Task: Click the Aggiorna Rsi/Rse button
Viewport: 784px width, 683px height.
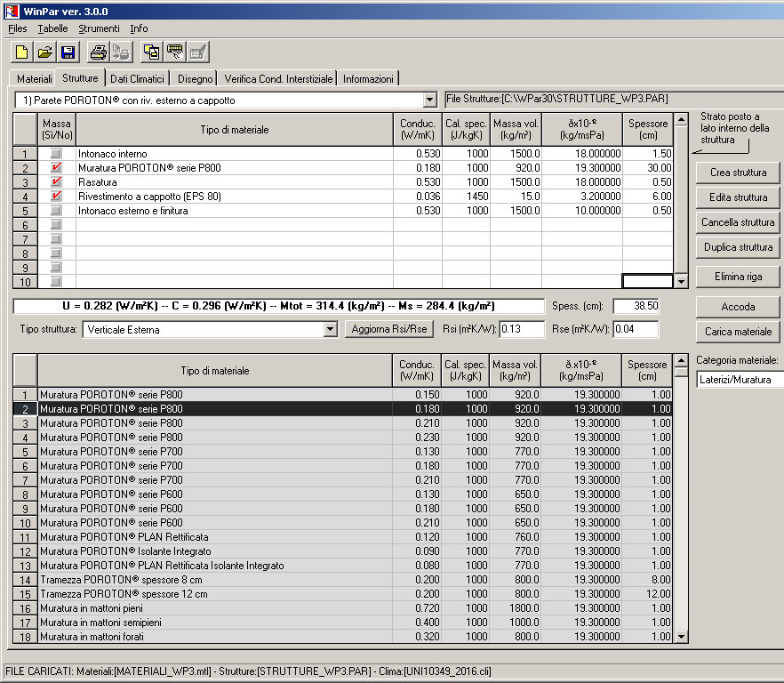Action: (389, 329)
